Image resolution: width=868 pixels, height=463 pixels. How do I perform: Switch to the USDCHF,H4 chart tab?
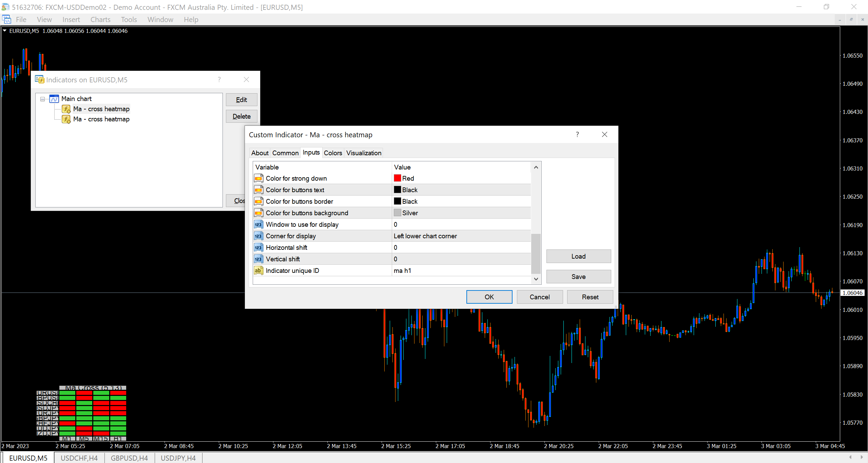tap(79, 458)
